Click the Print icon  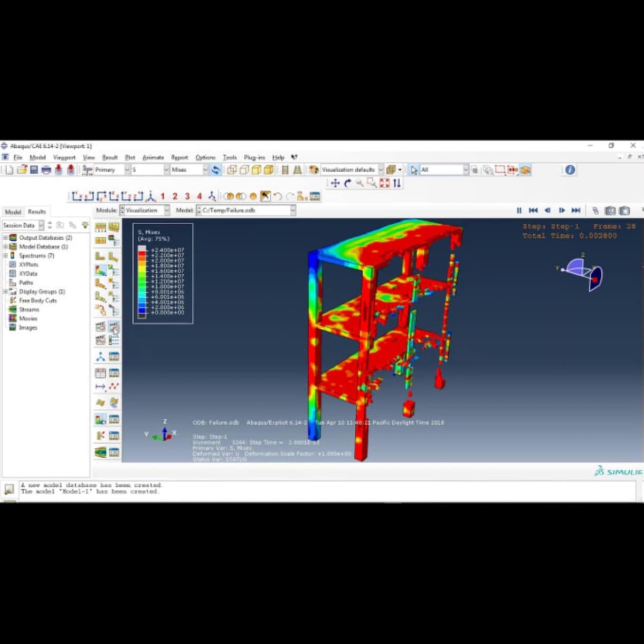pyautogui.click(x=46, y=170)
